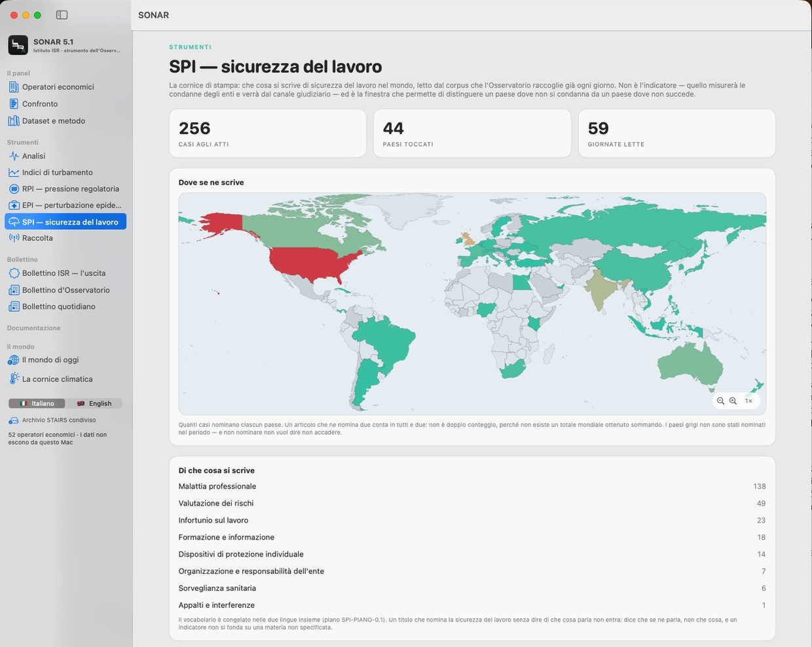Select the Infortunio sul lavoro row

[472, 521]
